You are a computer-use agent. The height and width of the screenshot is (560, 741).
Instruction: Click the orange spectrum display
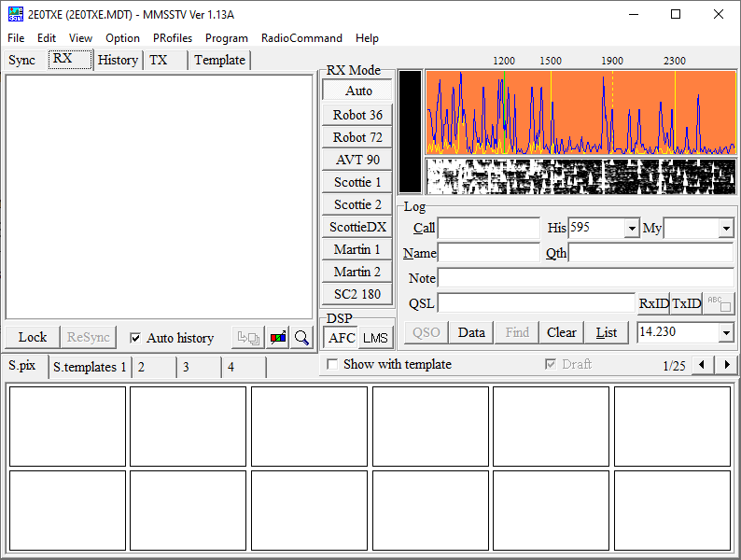pos(580,113)
